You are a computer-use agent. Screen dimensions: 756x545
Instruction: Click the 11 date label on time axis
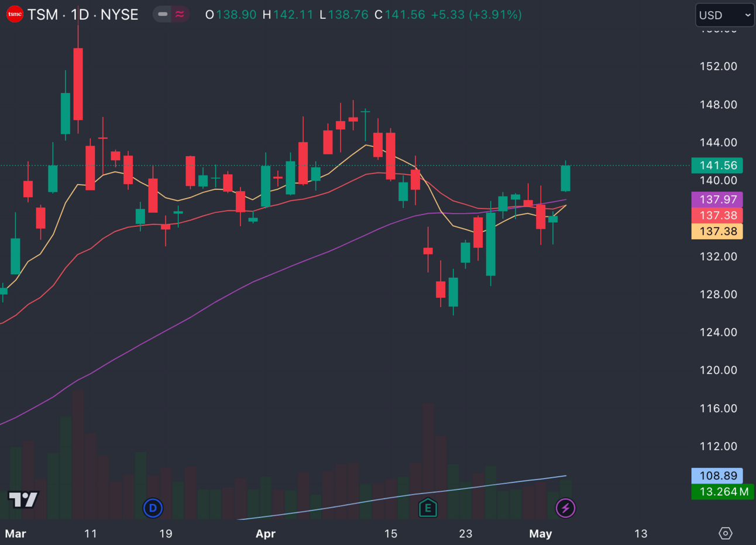click(x=91, y=533)
